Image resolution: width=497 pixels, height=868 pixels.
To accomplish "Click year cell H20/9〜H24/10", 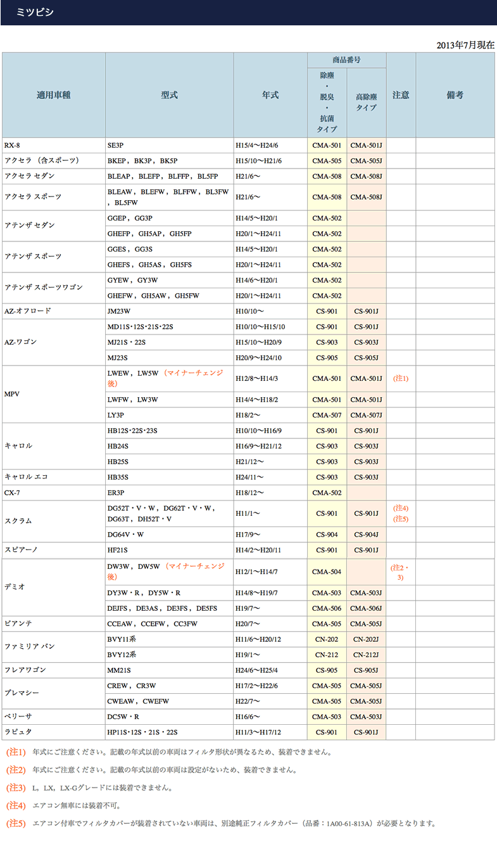I will [270, 358].
